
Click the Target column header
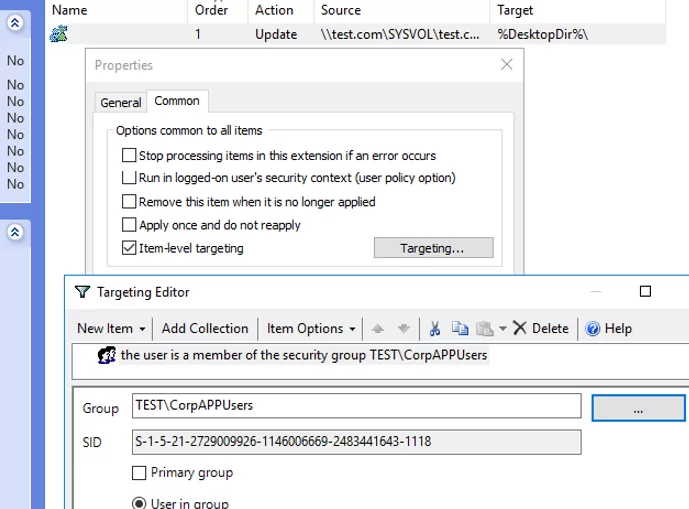(578, 11)
